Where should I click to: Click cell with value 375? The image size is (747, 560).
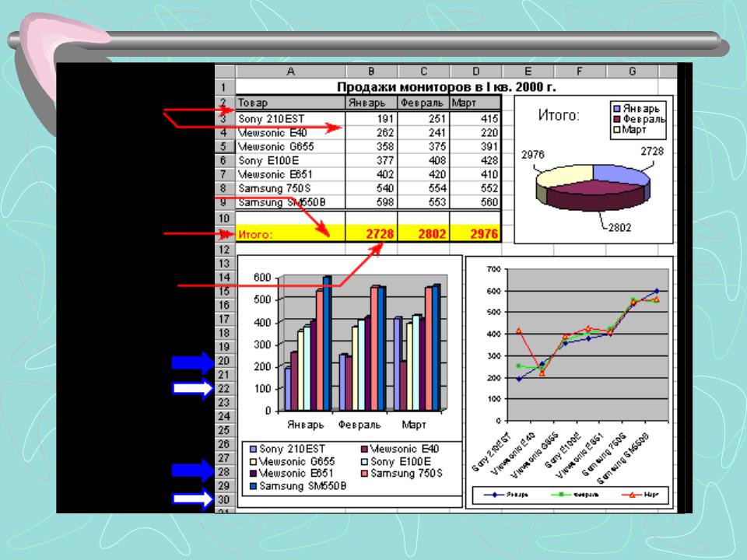point(423,146)
